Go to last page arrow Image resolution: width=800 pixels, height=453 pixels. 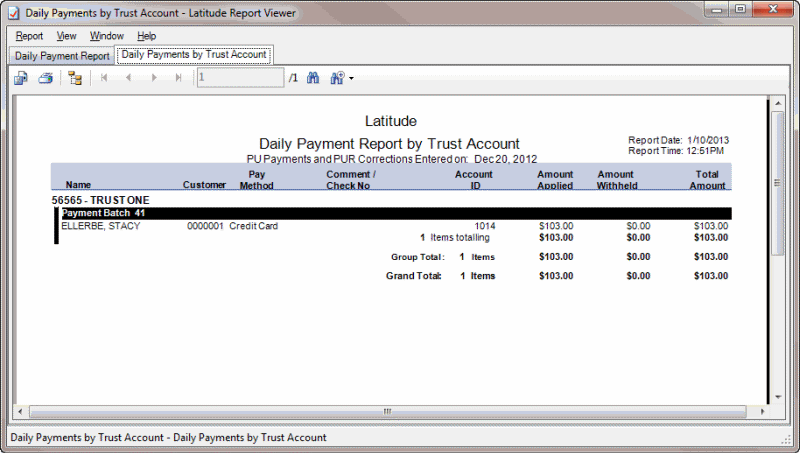[x=178, y=78]
